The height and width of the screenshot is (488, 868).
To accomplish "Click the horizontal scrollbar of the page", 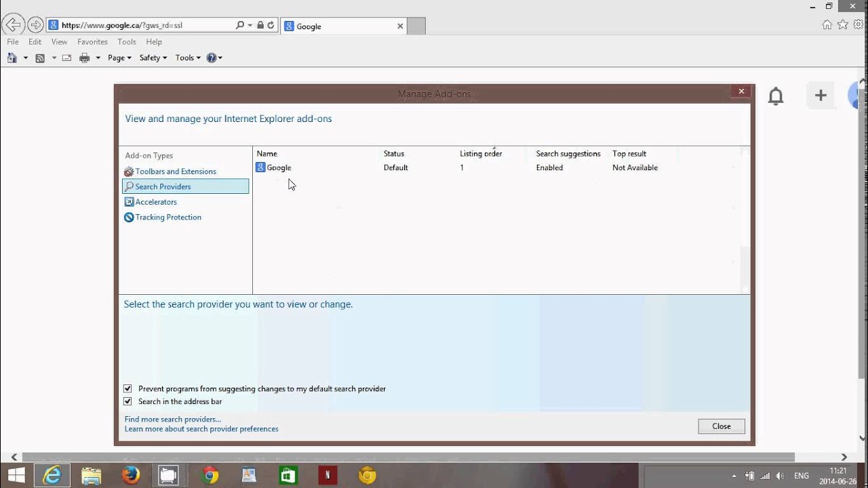I will [408, 457].
